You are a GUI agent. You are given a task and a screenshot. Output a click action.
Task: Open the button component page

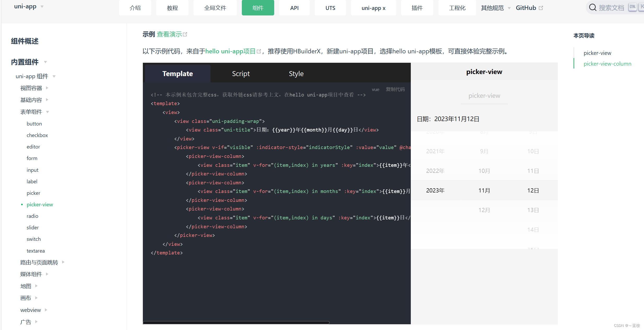click(34, 124)
